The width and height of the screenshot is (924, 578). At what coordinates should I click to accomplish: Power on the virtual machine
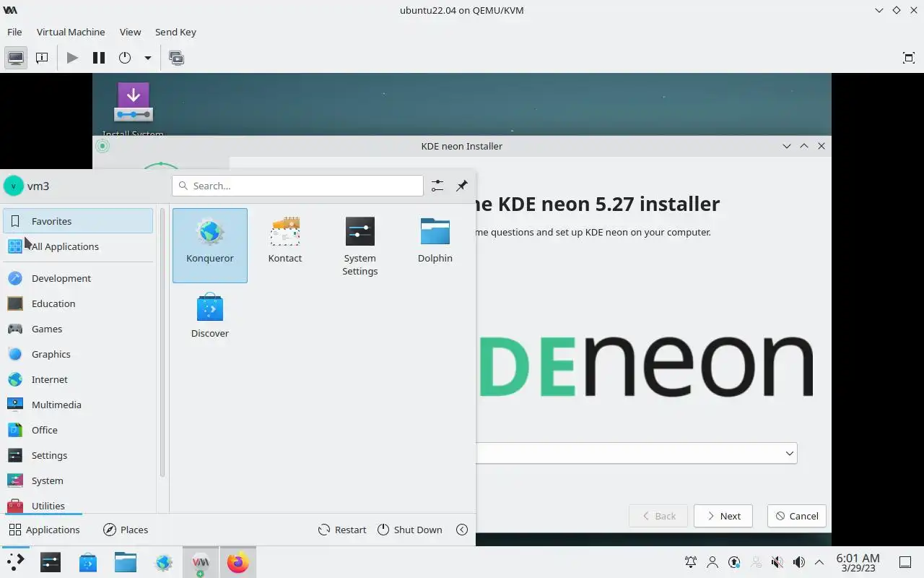(72, 58)
